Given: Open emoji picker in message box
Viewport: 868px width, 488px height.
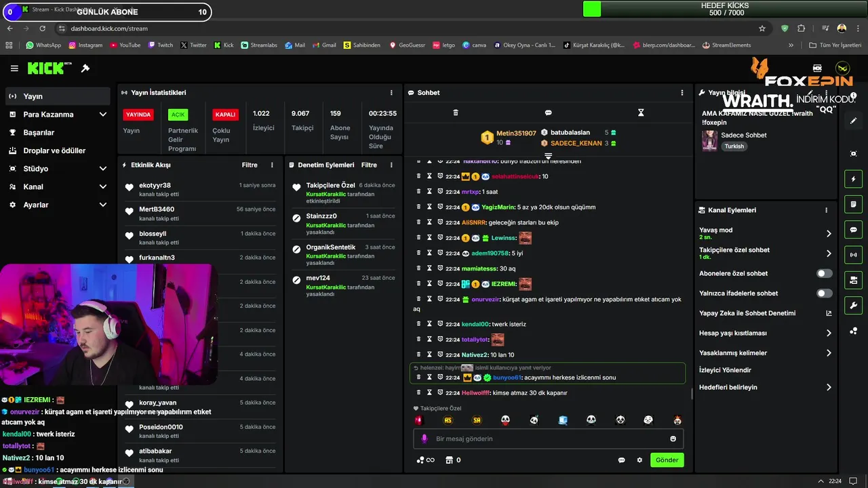Looking at the screenshot, I should coord(673,439).
